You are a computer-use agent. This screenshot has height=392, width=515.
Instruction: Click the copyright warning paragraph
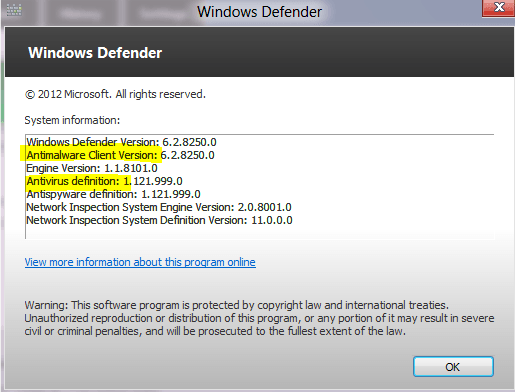pyautogui.click(x=259, y=318)
